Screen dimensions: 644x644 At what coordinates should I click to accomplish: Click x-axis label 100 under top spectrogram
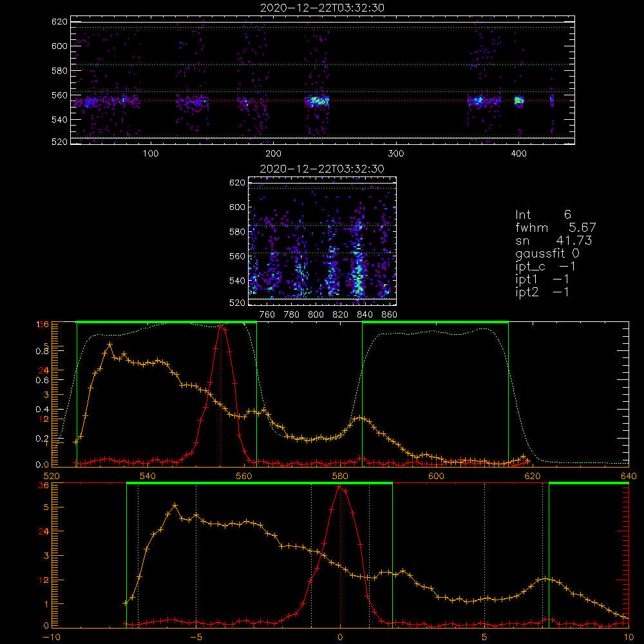coord(151,154)
